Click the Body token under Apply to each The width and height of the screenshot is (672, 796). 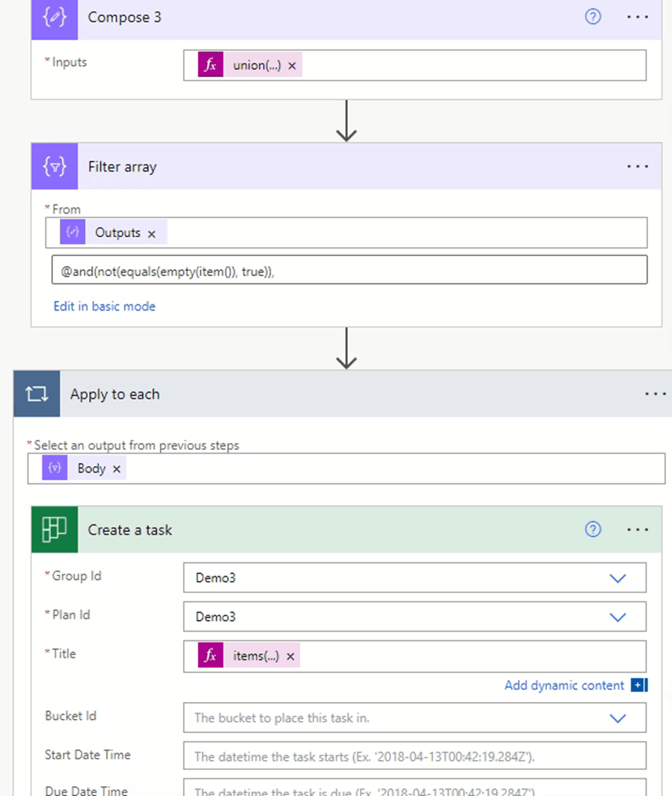click(91, 468)
